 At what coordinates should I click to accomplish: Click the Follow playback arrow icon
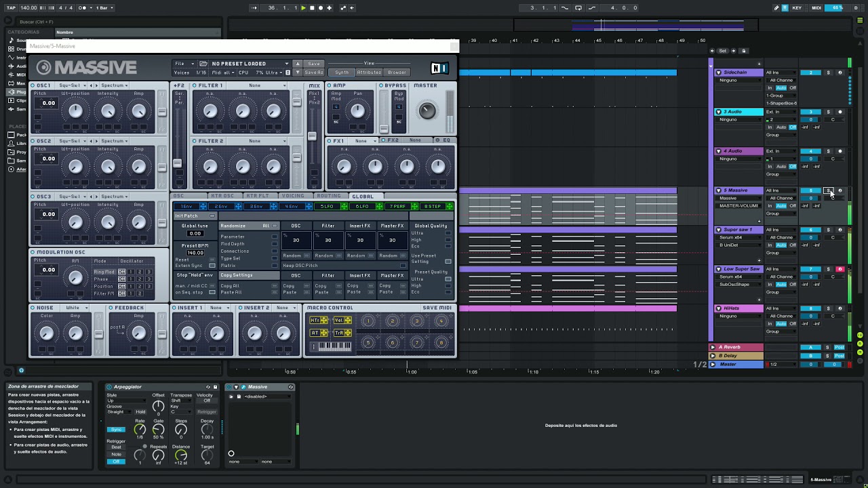[x=254, y=8]
